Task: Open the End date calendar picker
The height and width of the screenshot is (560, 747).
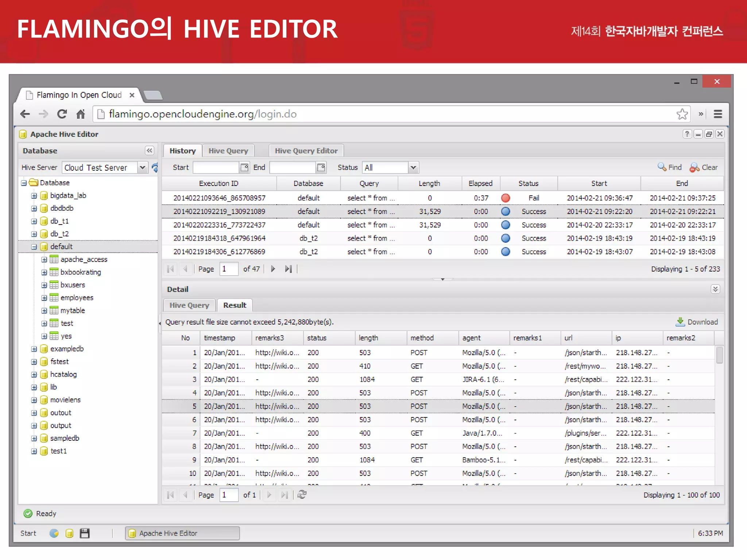Action: pos(321,167)
